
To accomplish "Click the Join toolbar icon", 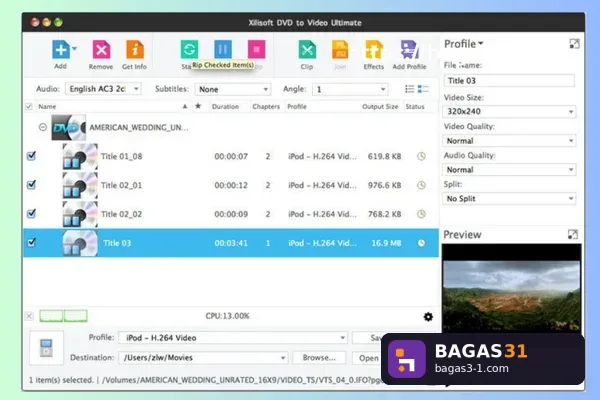I will coord(340,50).
